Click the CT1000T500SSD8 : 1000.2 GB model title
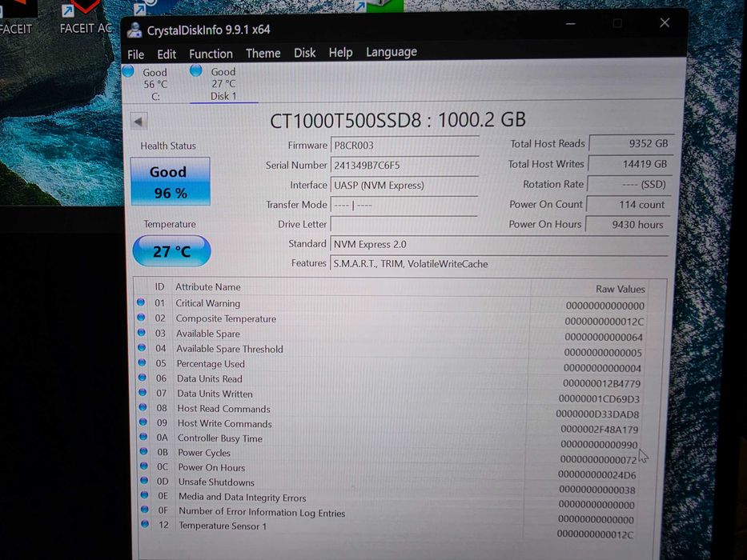The width and height of the screenshot is (747, 560). pos(398,120)
